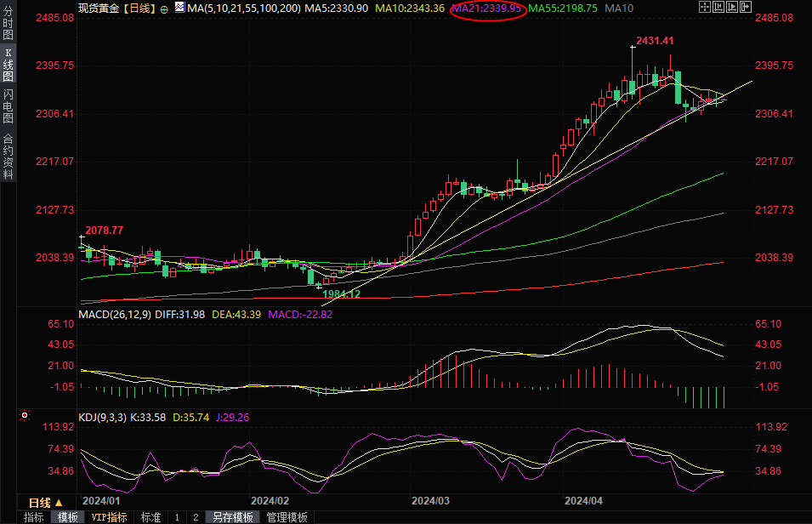Select the K线图 side tab
Viewport: 812px width, 524px height.
[8, 64]
